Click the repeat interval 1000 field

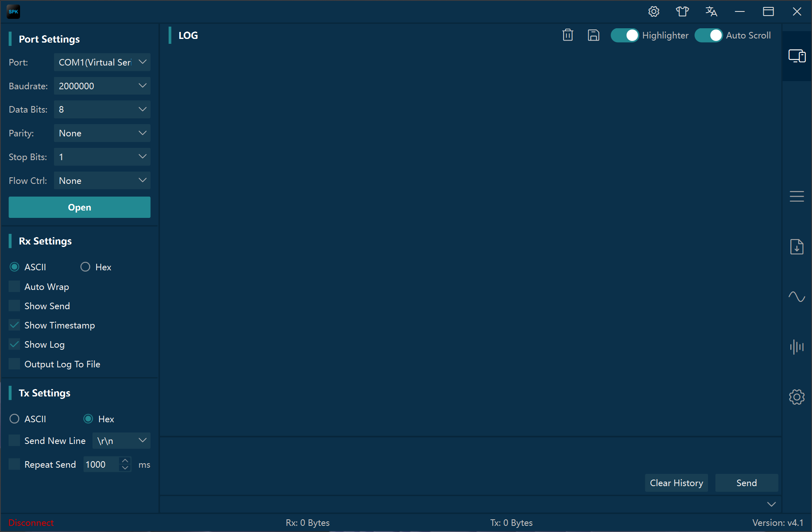click(x=101, y=464)
